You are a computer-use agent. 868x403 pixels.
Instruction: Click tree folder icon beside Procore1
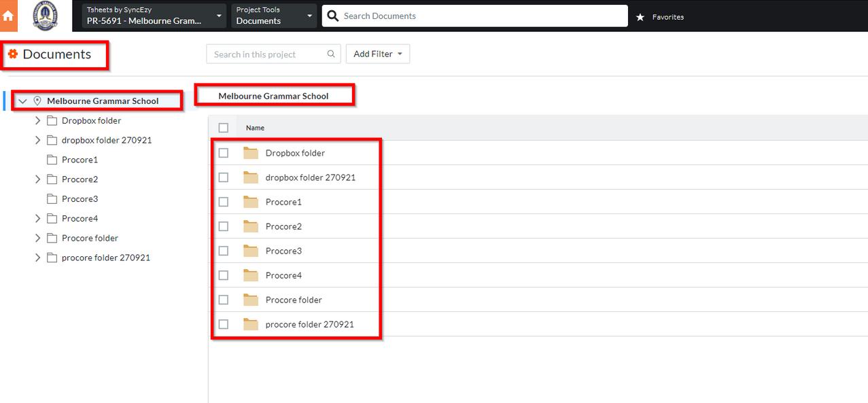(52, 160)
